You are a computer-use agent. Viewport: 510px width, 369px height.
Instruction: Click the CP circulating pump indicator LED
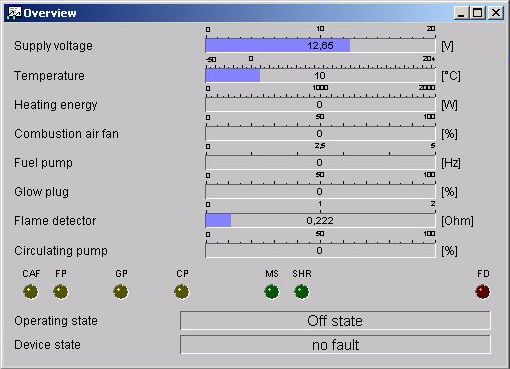coord(182,292)
